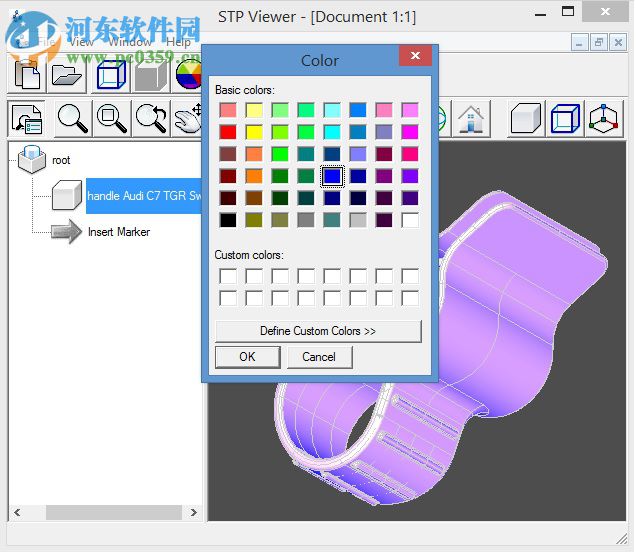Screen dimensions: 636x552
Task: Close the Color dialog with red X
Action: pyautogui.click(x=415, y=56)
